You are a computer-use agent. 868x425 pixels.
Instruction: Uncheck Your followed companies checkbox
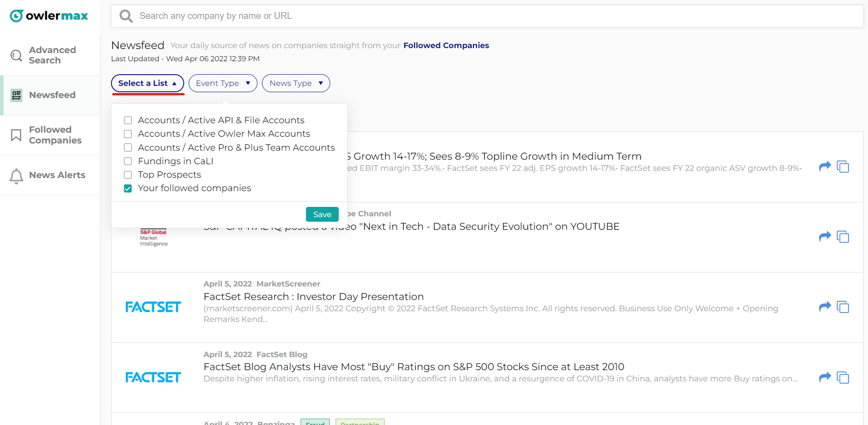(x=128, y=188)
